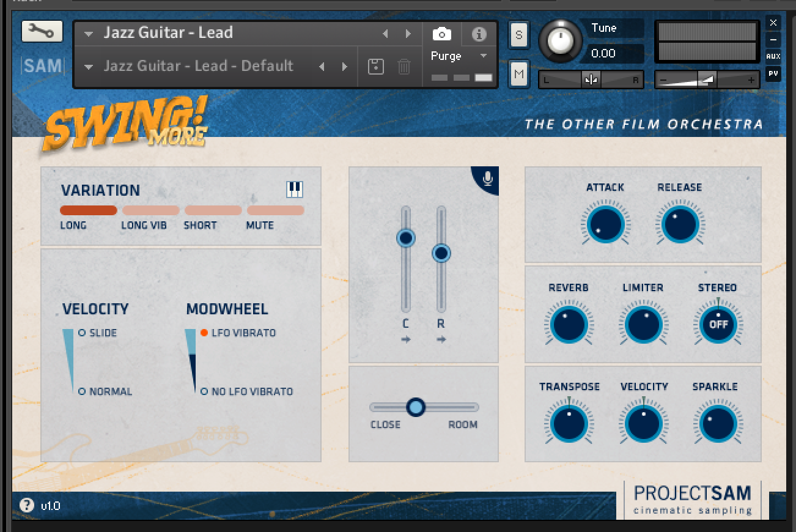Click the Reverb knob

pyautogui.click(x=569, y=325)
